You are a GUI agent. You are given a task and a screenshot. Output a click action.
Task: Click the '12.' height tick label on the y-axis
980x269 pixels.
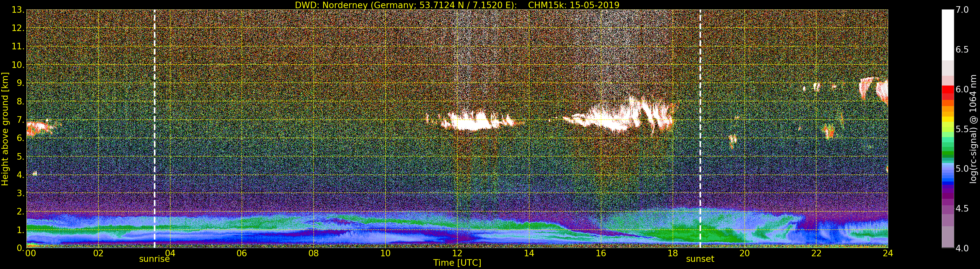18,28
